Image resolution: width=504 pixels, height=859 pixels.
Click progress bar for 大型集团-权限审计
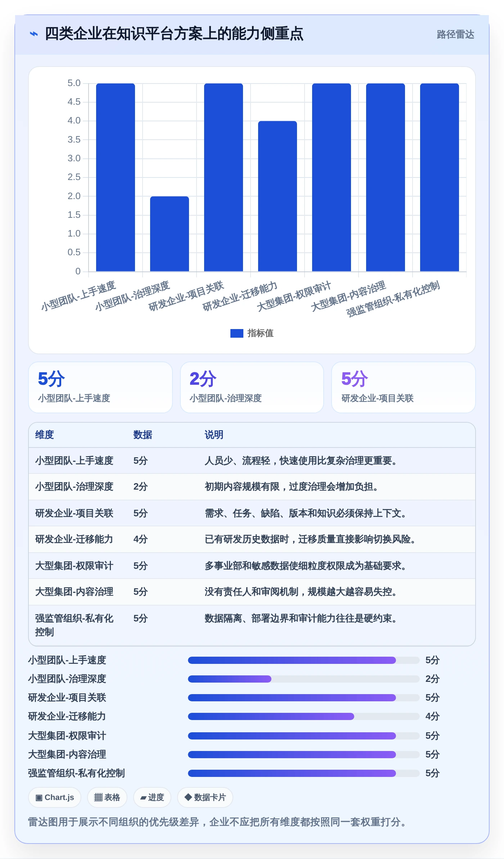[304, 736]
